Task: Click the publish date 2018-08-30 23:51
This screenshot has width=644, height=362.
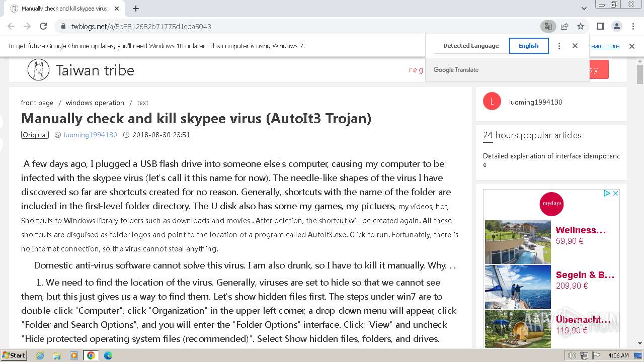Action: coord(161,135)
